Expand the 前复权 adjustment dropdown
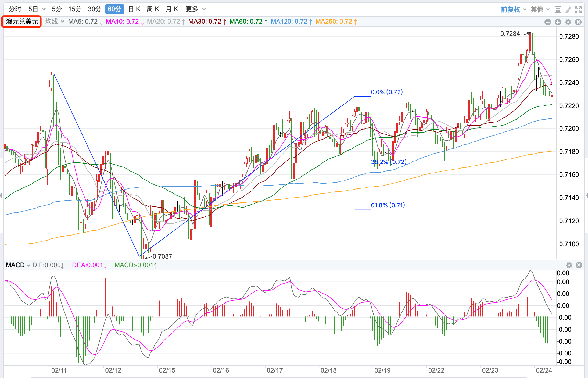The width and height of the screenshot is (588, 378). (513, 10)
